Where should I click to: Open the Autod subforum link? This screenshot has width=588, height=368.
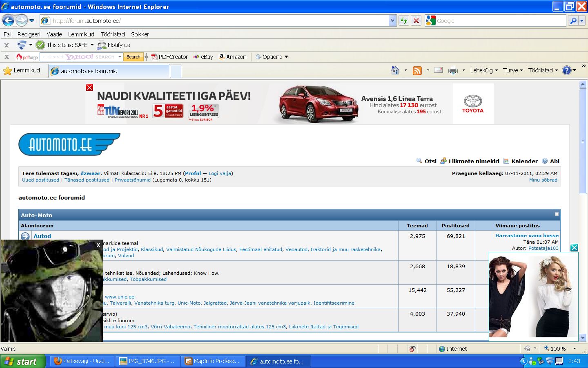click(42, 236)
